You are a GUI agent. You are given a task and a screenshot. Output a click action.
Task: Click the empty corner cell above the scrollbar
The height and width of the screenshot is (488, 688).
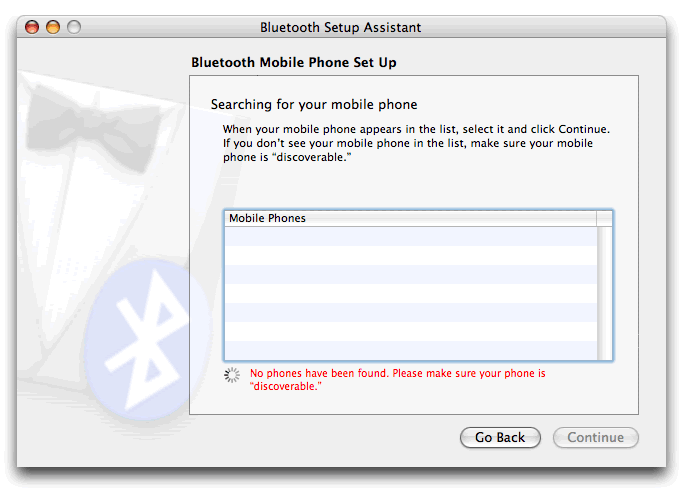pos(605,218)
